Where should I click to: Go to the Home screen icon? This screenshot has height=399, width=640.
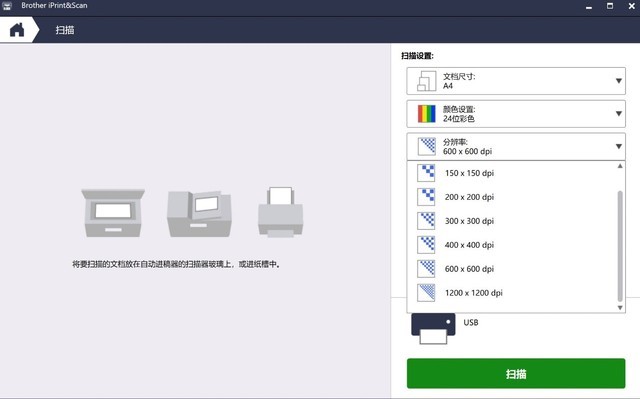click(17, 30)
